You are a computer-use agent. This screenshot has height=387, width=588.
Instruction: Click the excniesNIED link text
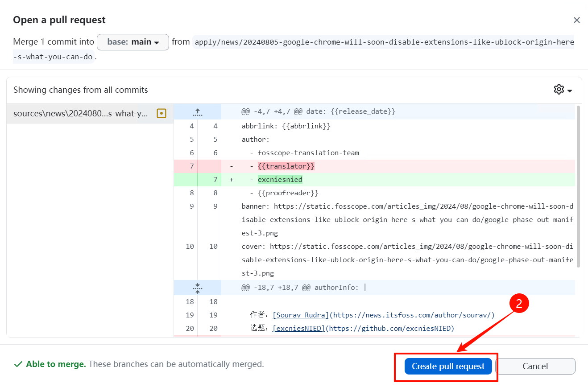coord(298,329)
